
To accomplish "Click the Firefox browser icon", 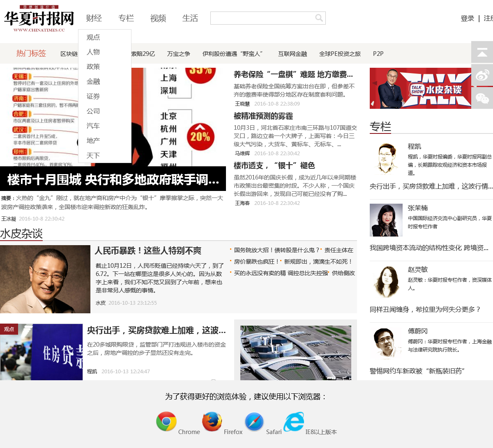I will pos(212,422).
